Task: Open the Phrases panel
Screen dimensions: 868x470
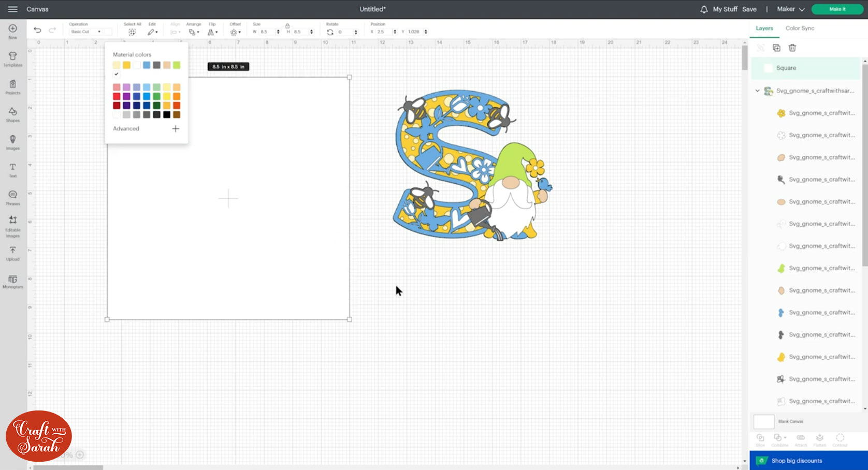Action: click(x=13, y=198)
